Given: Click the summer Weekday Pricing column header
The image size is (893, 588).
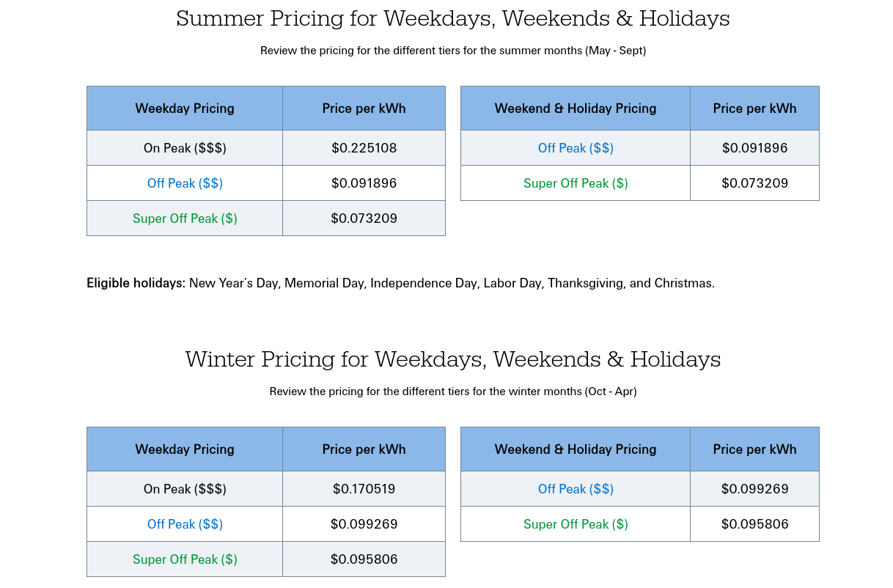Looking at the screenshot, I should pyautogui.click(x=185, y=109).
